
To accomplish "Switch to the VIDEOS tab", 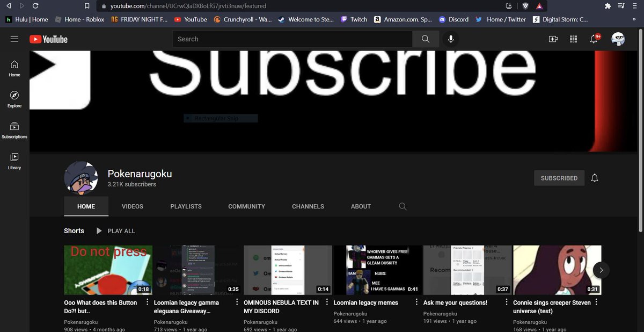I will (133, 206).
